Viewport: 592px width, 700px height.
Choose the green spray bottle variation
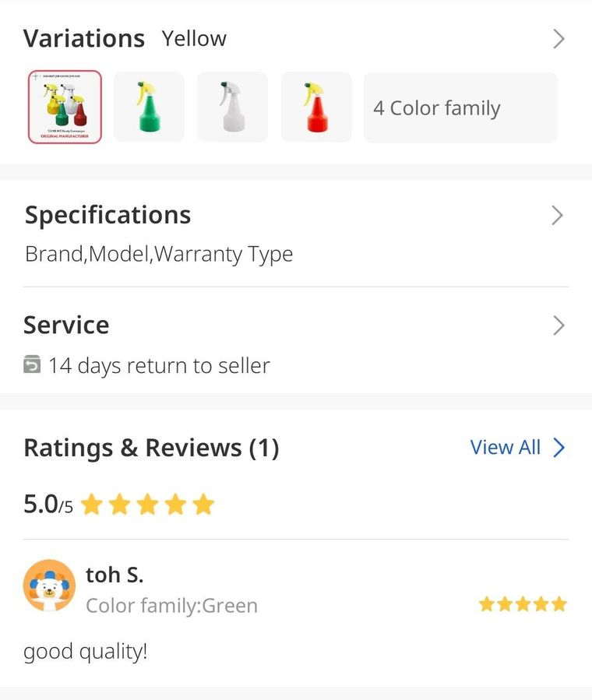click(x=149, y=107)
